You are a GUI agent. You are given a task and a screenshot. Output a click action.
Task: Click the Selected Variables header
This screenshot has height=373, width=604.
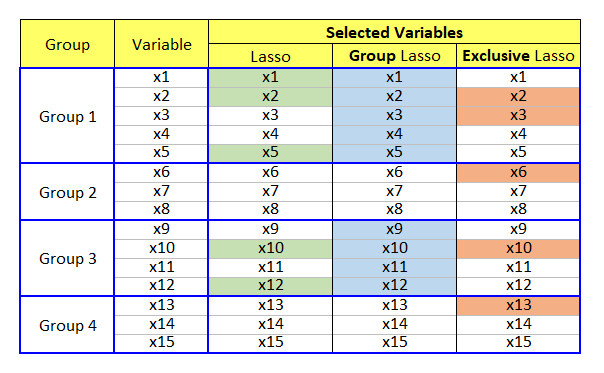394,32
